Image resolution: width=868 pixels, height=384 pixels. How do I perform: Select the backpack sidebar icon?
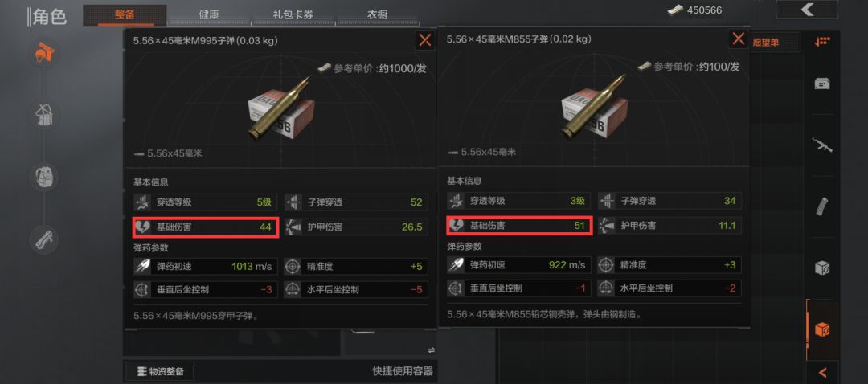click(43, 178)
